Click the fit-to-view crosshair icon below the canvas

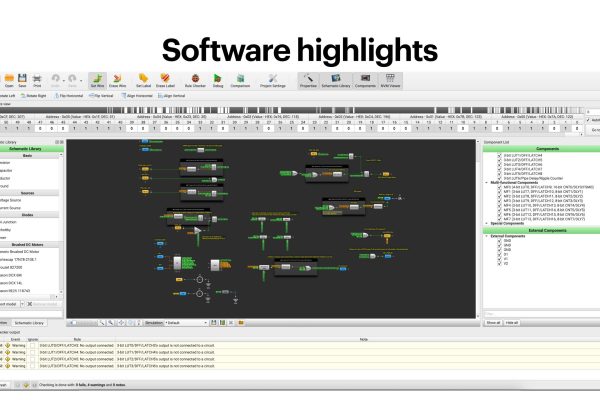[x=121, y=323]
